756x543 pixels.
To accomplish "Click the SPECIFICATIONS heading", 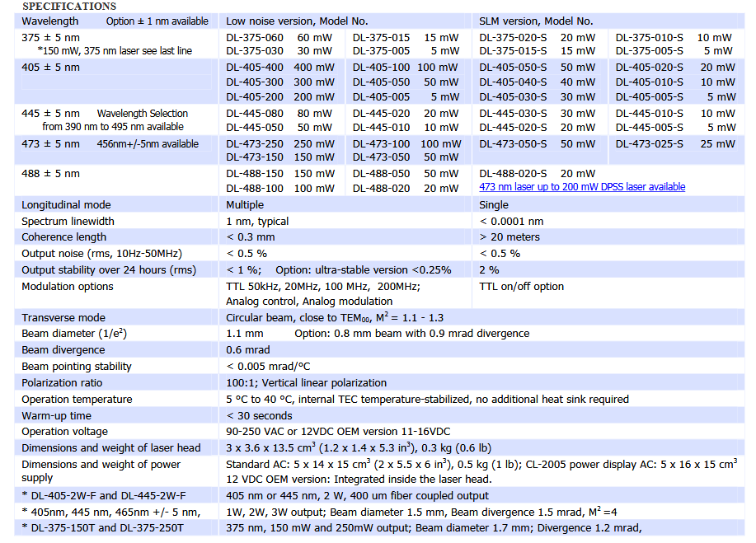I will coord(69,7).
